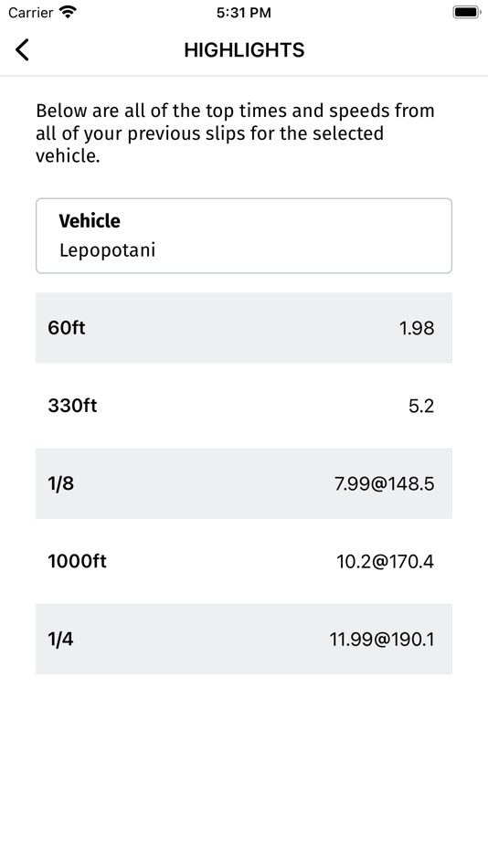Tap the 11.99@190.1 result
Screen dimensions: 488x868
click(x=382, y=640)
